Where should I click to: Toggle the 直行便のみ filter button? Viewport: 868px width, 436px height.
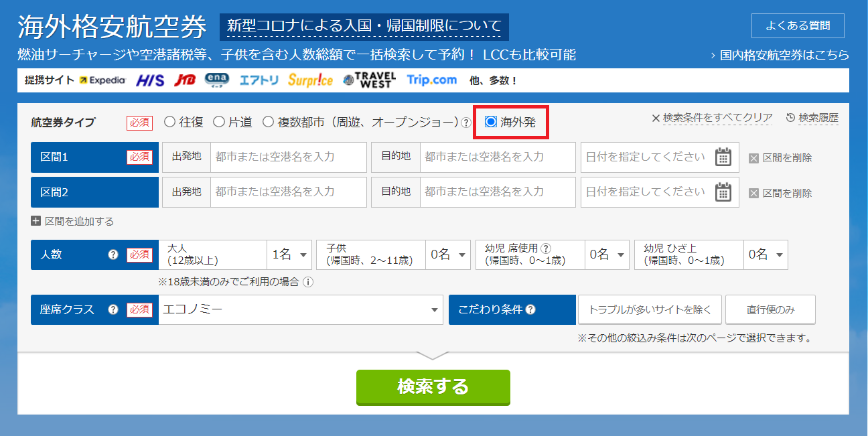[770, 309]
